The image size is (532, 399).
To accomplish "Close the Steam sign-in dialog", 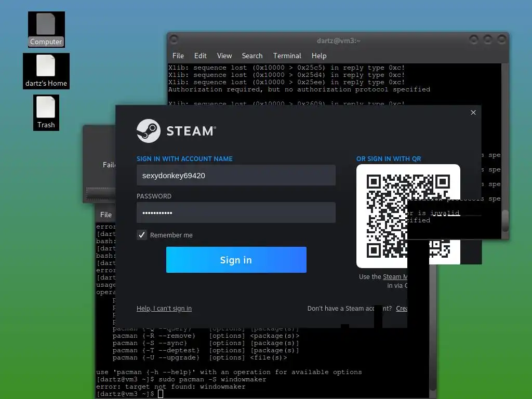I will [x=473, y=113].
